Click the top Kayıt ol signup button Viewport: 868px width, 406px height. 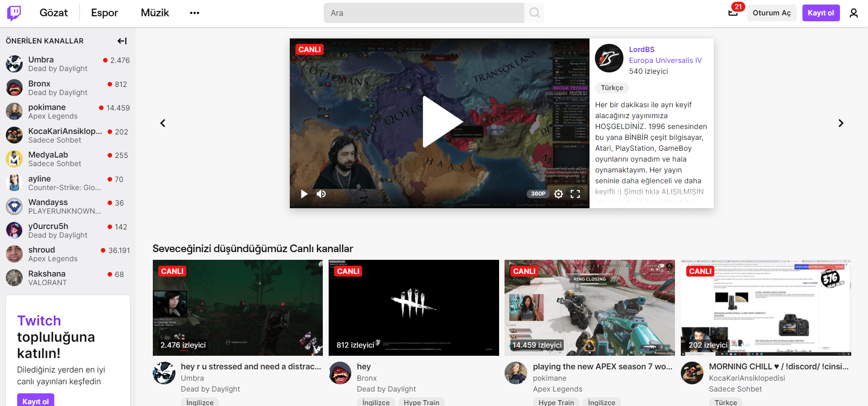click(821, 13)
